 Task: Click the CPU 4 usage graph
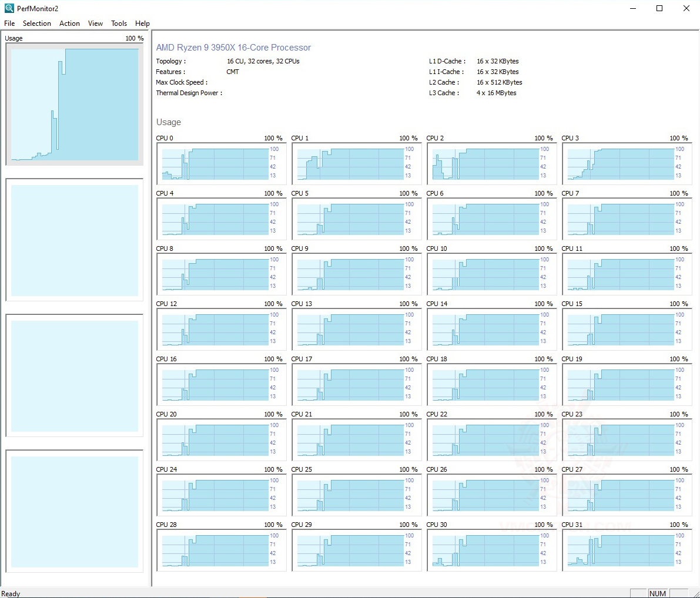coord(222,219)
